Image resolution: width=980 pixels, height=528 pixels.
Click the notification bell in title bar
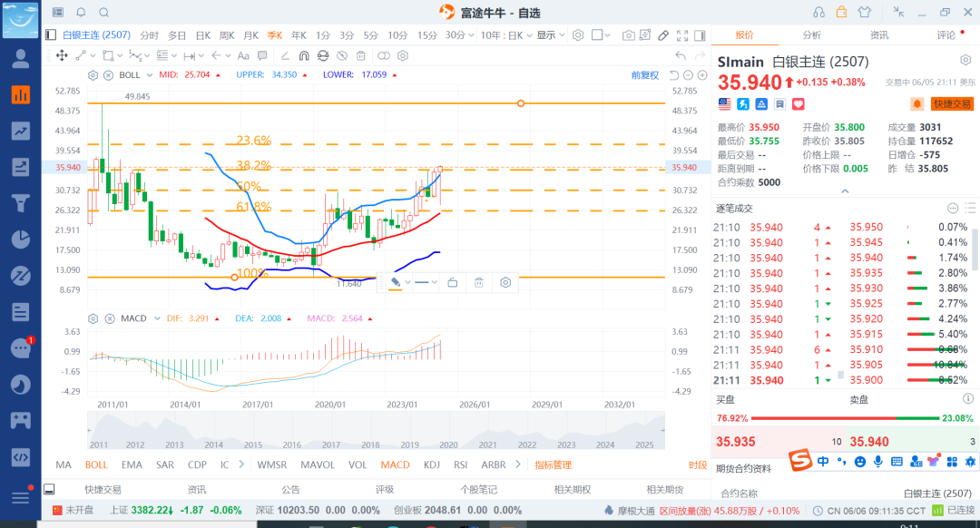[x=81, y=13]
